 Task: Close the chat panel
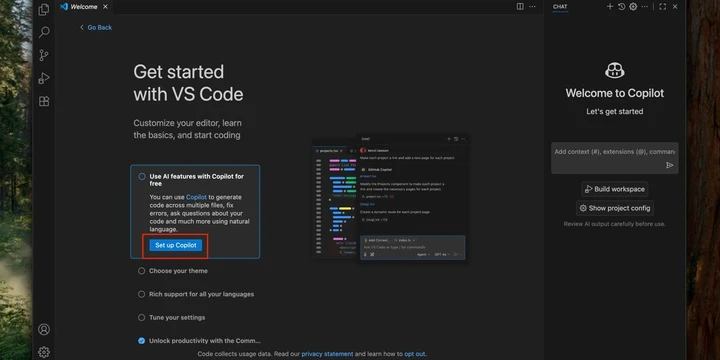[675, 6]
